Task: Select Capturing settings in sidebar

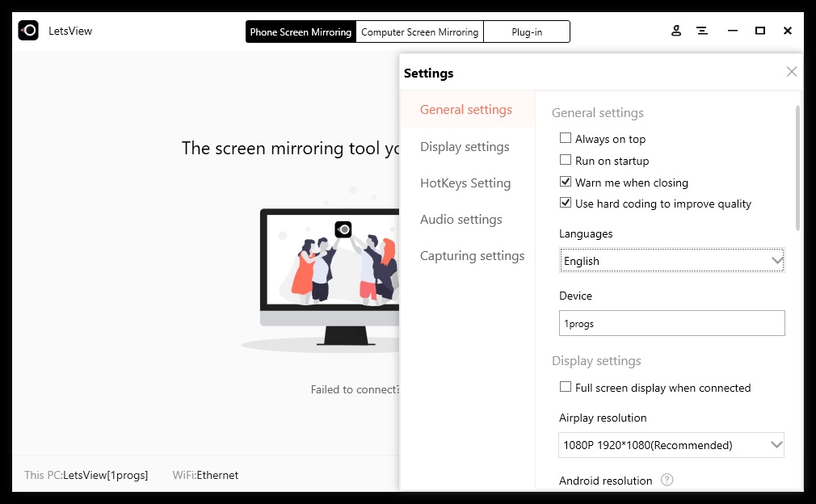Action: click(x=472, y=256)
